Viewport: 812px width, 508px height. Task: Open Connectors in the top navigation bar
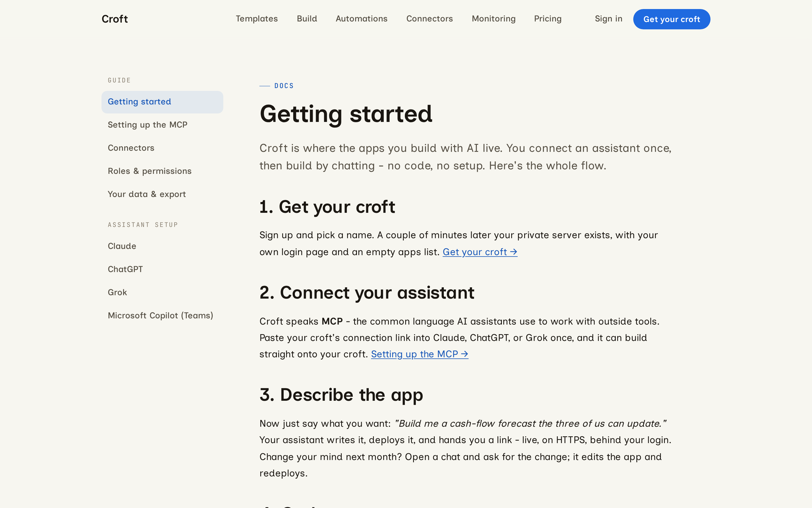click(429, 19)
